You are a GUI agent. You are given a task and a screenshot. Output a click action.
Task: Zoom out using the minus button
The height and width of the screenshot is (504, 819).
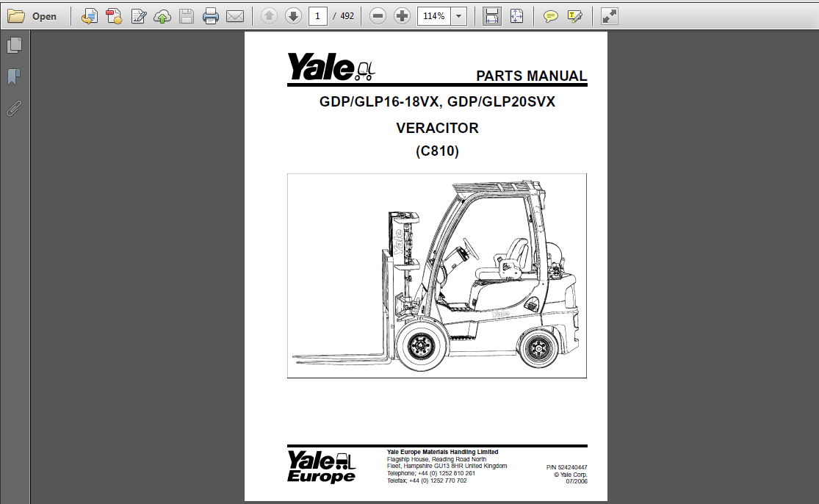pos(378,16)
